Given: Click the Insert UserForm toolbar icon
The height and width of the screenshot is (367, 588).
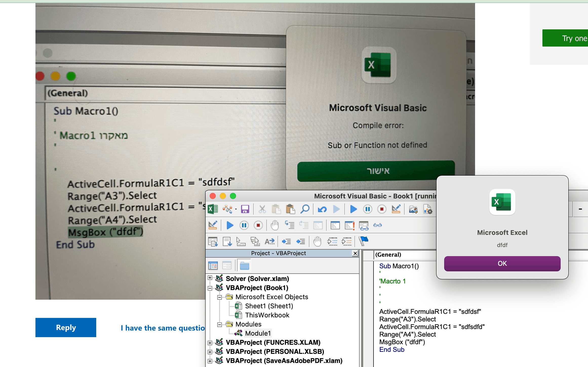Looking at the screenshot, I should coord(227,209).
